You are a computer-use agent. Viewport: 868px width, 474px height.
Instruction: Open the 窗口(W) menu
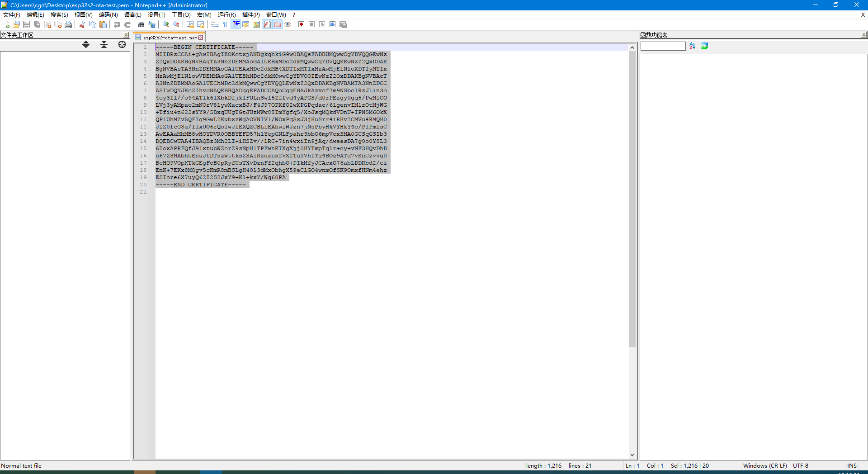click(x=276, y=15)
